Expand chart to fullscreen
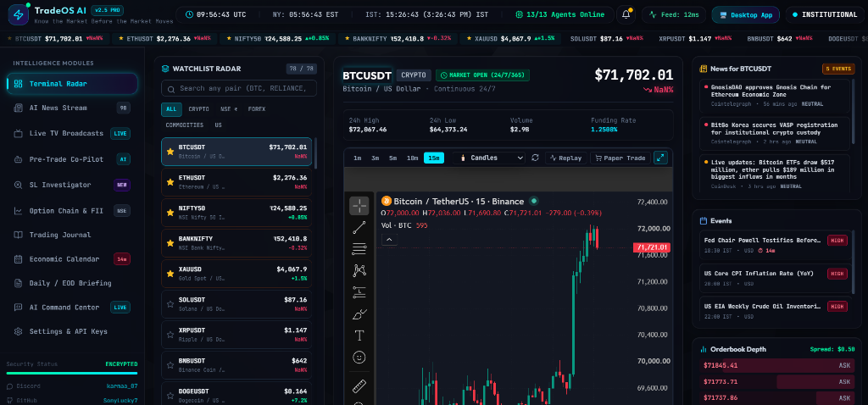 pos(660,158)
